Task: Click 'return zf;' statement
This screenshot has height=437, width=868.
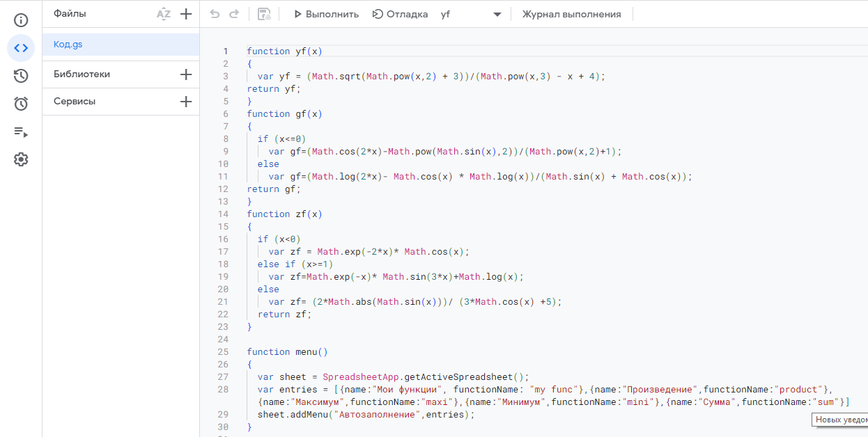Action: click(284, 315)
